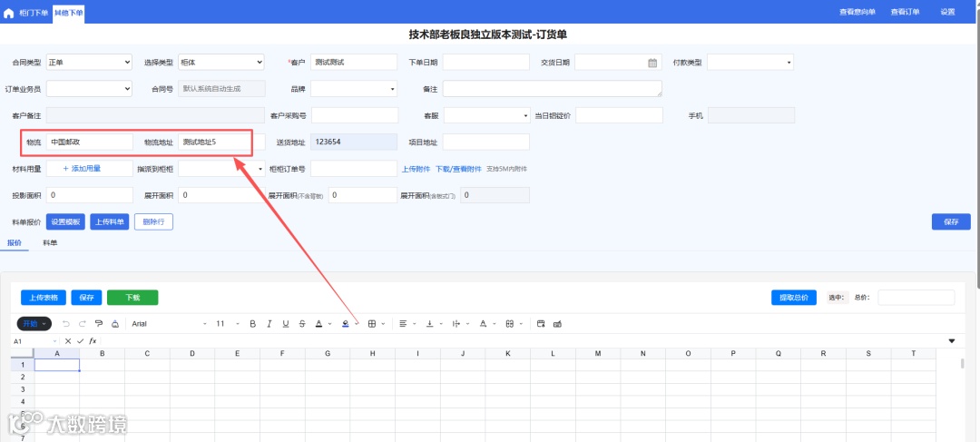Toggle italic formatting
Screen dimensions: 980x442
pos(269,323)
